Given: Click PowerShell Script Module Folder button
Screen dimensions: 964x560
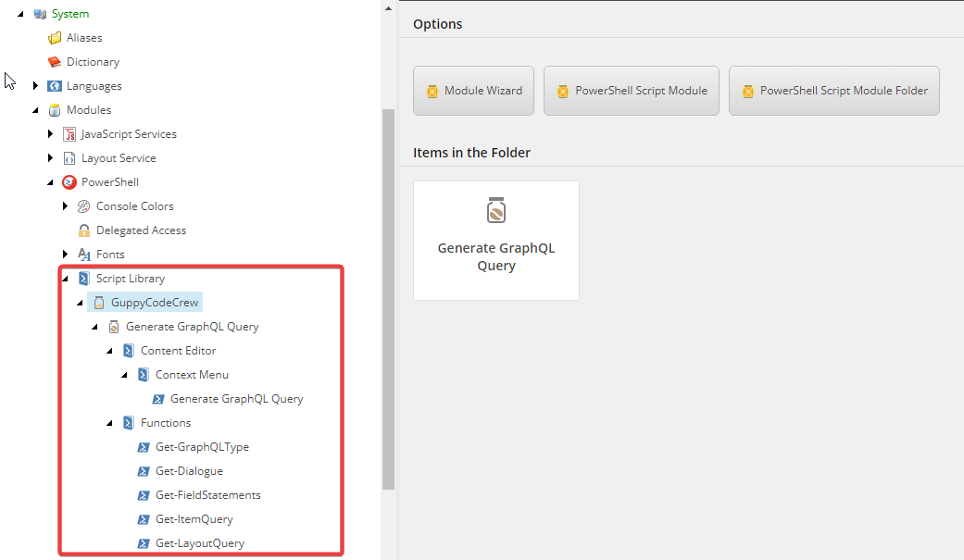Looking at the screenshot, I should (833, 91).
